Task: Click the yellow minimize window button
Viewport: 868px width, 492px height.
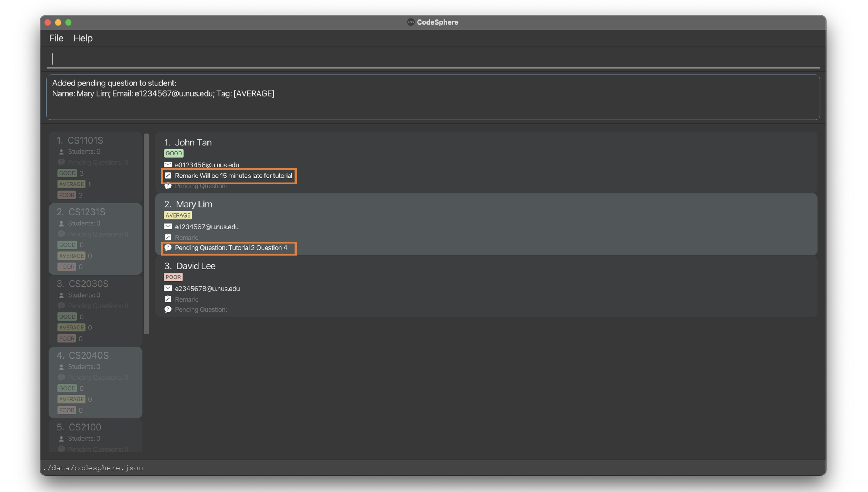Action: (x=58, y=22)
